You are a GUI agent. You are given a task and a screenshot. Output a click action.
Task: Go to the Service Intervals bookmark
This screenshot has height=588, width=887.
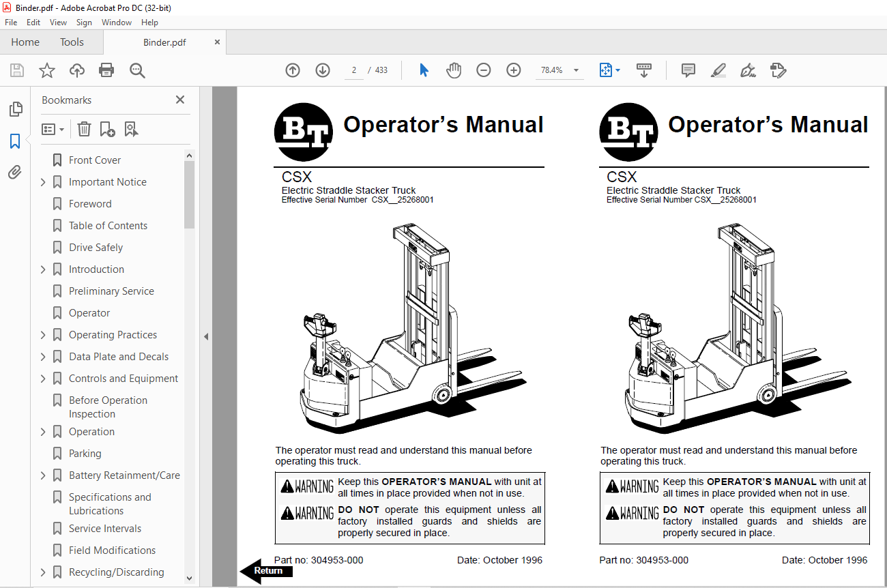pos(105,529)
